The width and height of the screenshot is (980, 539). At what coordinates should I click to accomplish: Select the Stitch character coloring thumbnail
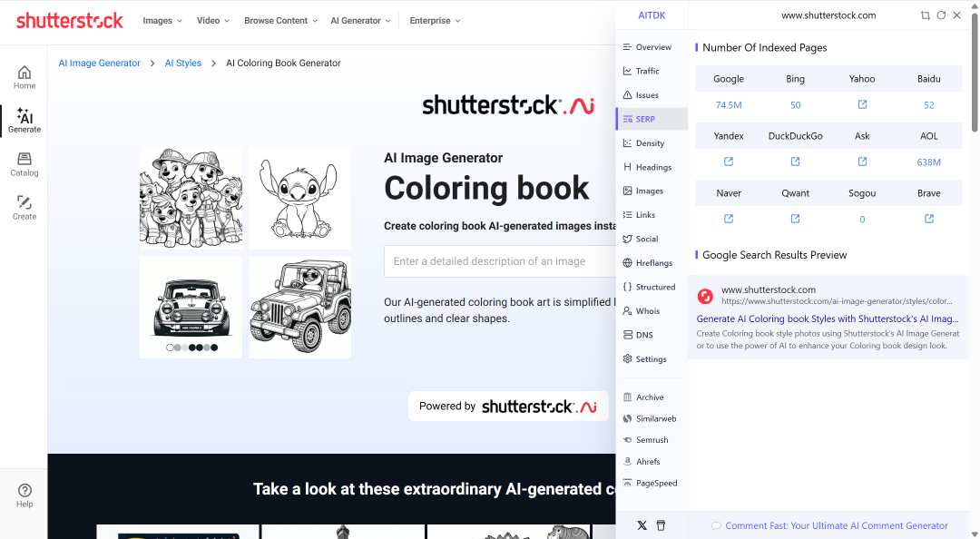pyautogui.click(x=300, y=198)
